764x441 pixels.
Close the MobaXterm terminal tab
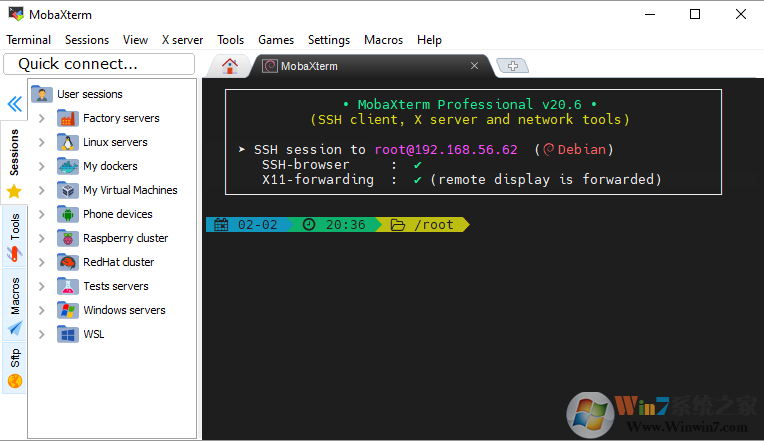(475, 66)
